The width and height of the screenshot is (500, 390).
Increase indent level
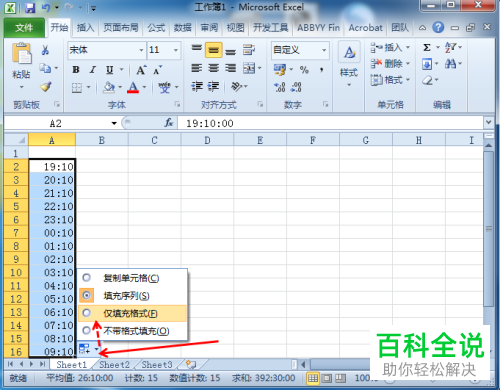(213, 87)
